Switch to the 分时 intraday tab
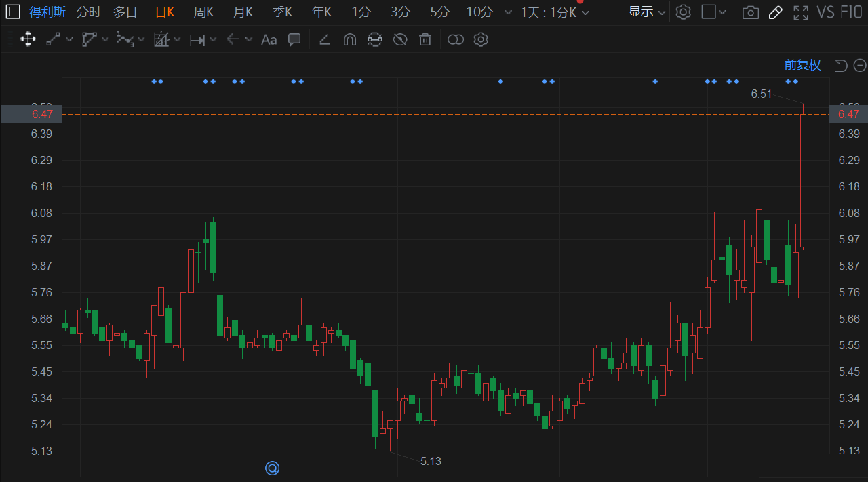The image size is (868, 482). [x=88, y=12]
